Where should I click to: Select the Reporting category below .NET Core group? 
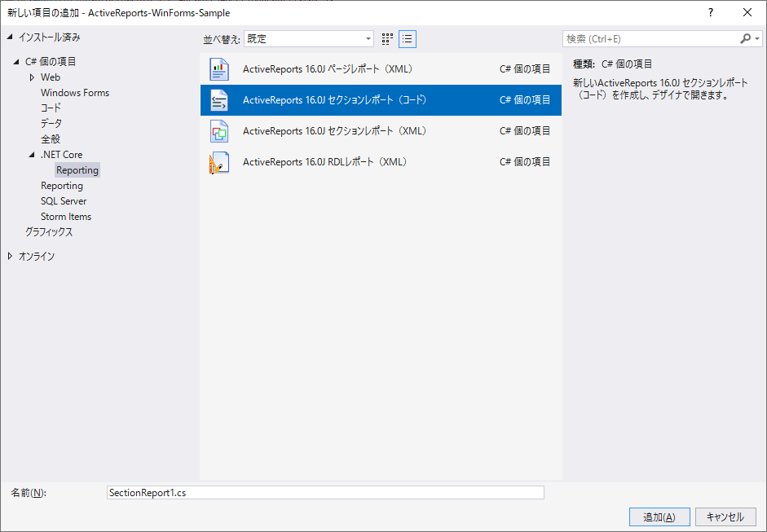click(x=62, y=186)
